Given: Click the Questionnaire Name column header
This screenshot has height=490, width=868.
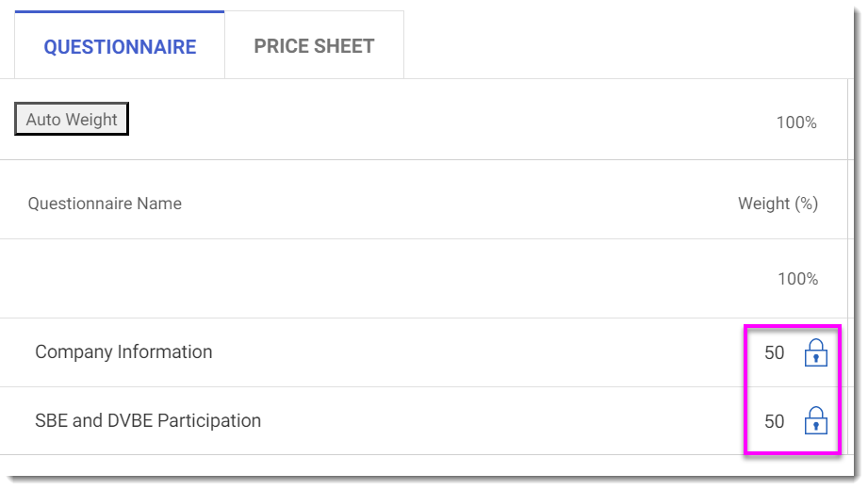Looking at the screenshot, I should (x=105, y=204).
